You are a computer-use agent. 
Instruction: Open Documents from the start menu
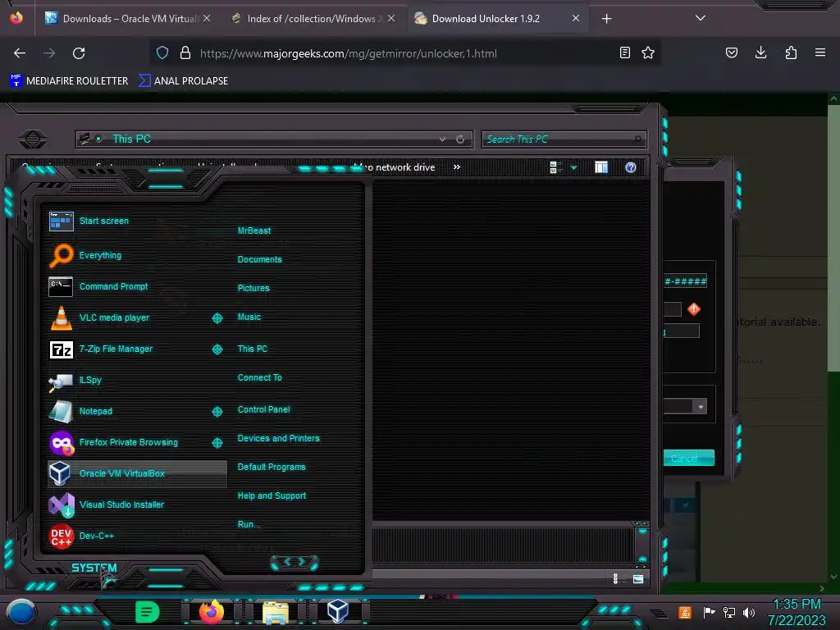point(260,259)
